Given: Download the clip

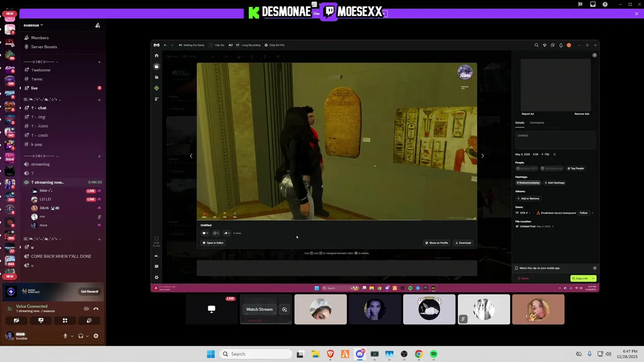Looking at the screenshot, I should (463, 243).
